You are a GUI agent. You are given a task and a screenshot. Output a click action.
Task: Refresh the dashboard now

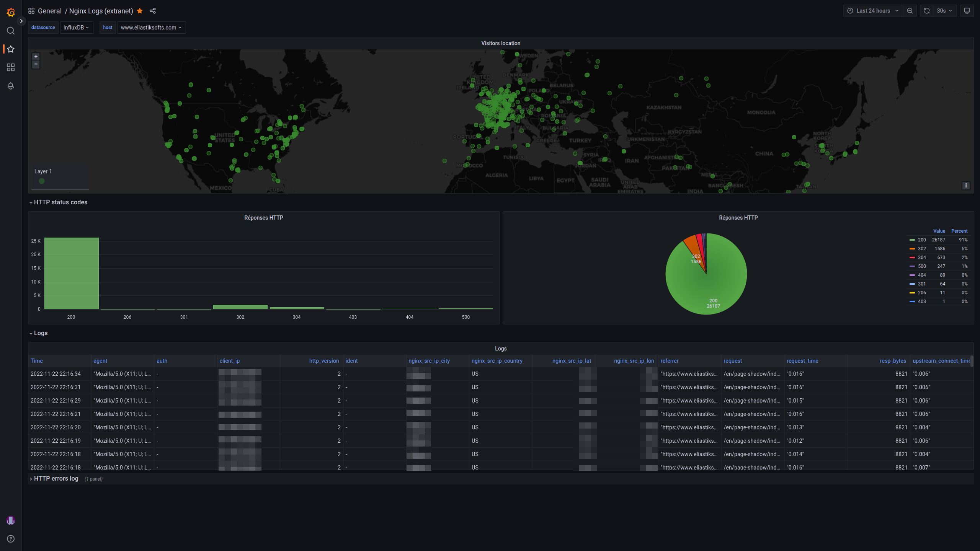tap(927, 11)
